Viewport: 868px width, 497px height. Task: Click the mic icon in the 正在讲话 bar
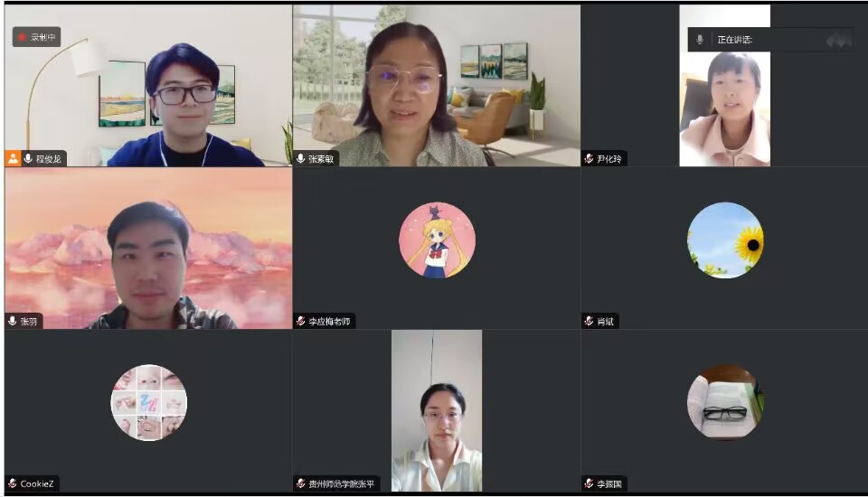(x=700, y=39)
